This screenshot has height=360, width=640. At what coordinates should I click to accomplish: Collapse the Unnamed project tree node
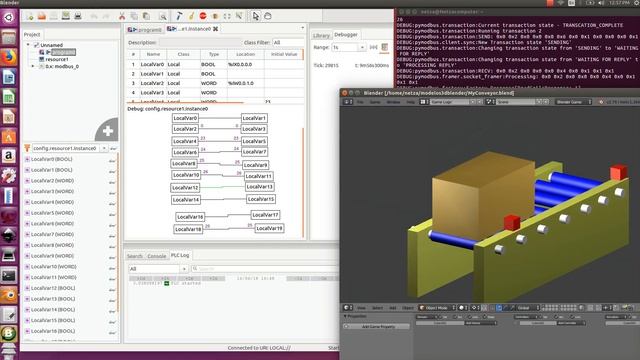coord(28,45)
